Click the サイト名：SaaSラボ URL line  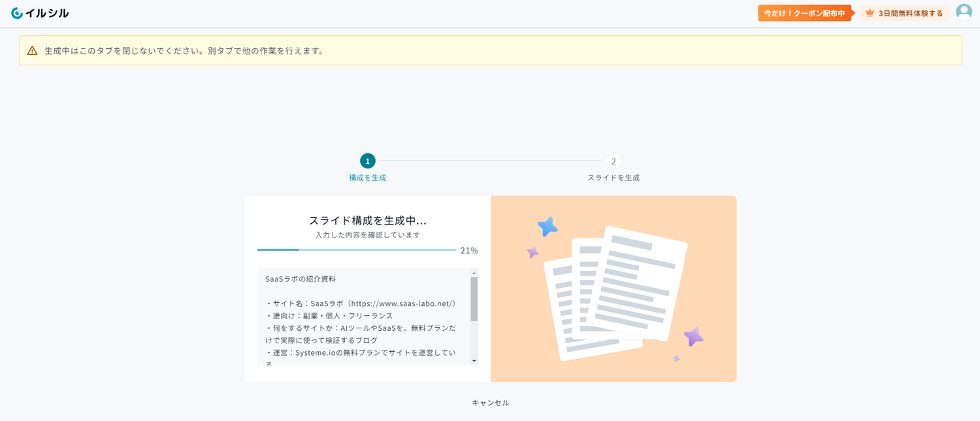tap(361, 304)
